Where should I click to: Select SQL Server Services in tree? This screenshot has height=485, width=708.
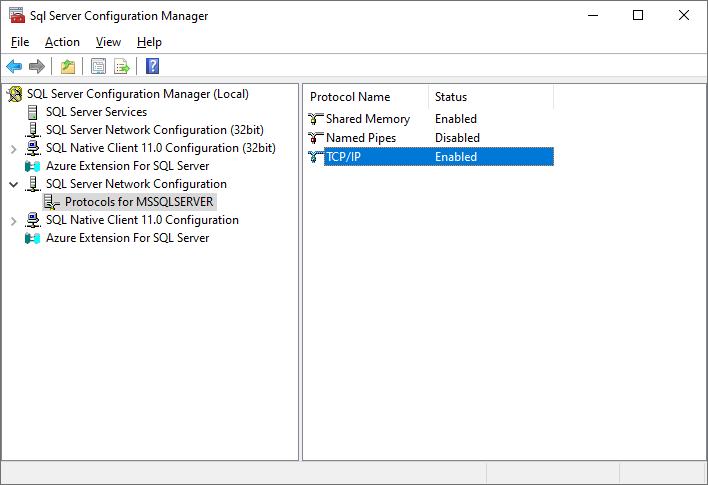coord(96,112)
